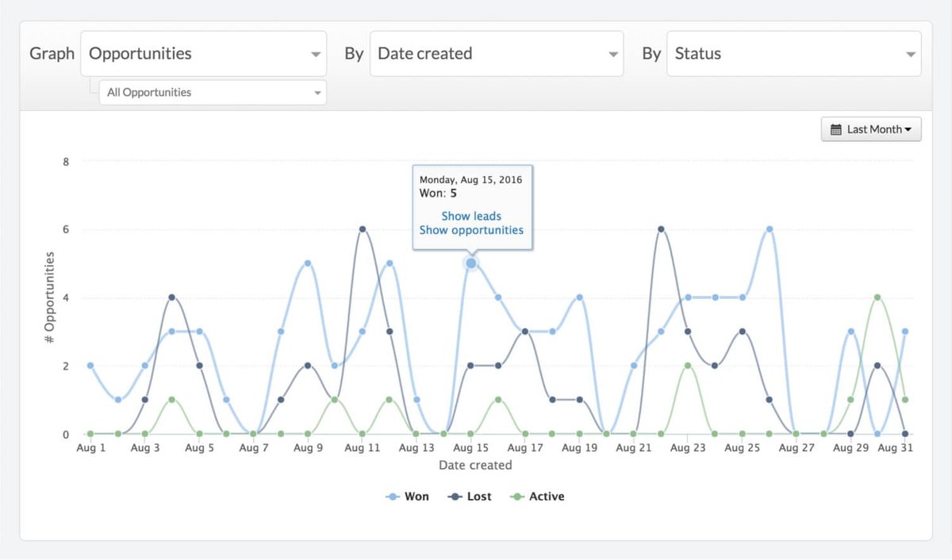Toggle the Lost series in the legend
The image size is (952, 560).
coord(469,497)
